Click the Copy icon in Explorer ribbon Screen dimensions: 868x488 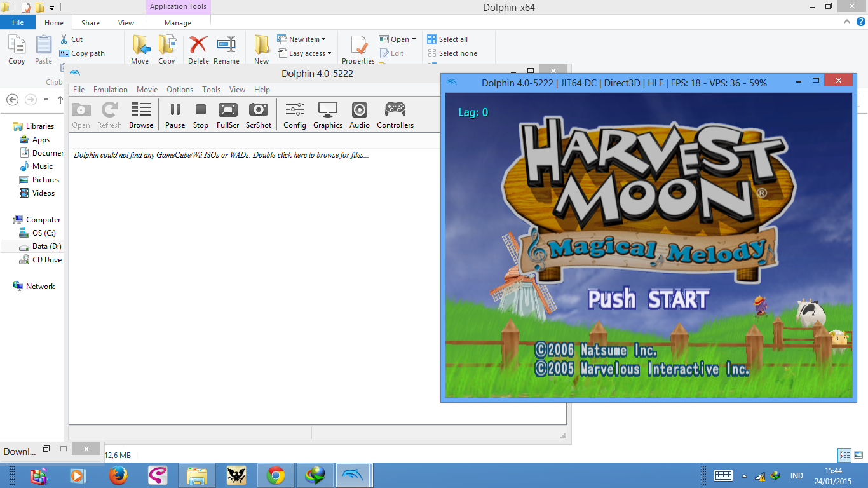(x=17, y=50)
